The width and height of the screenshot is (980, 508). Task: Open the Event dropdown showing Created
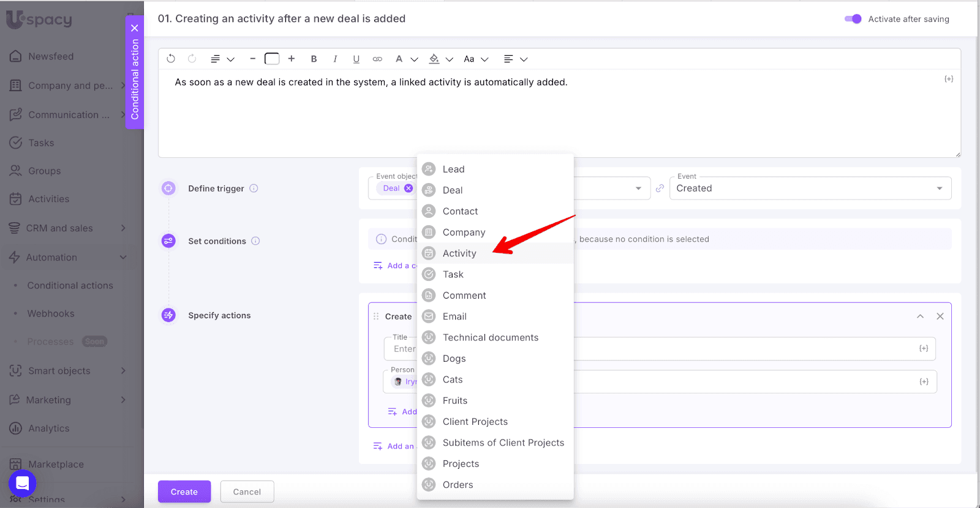(810, 189)
